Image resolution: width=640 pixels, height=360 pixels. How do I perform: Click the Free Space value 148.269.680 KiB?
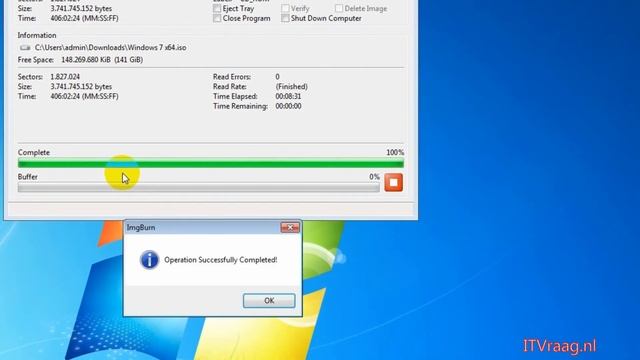86,60
